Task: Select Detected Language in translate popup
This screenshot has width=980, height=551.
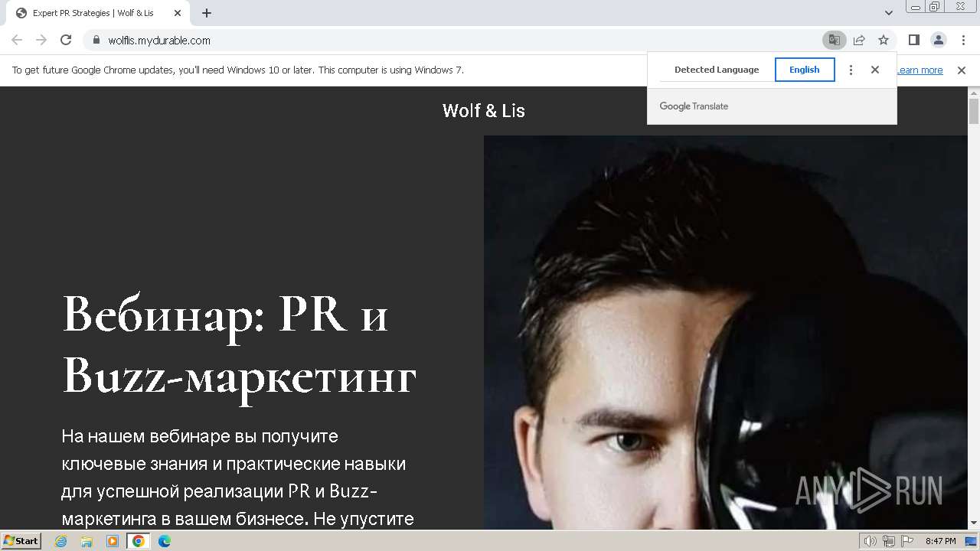Action: [717, 70]
